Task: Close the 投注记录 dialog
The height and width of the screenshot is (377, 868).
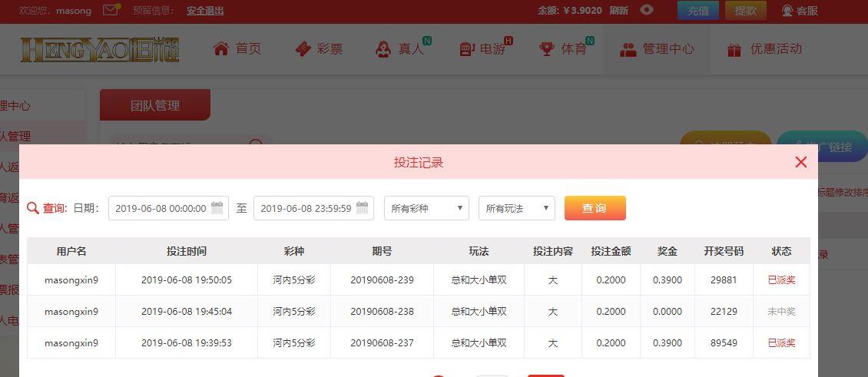Action: pyautogui.click(x=801, y=162)
